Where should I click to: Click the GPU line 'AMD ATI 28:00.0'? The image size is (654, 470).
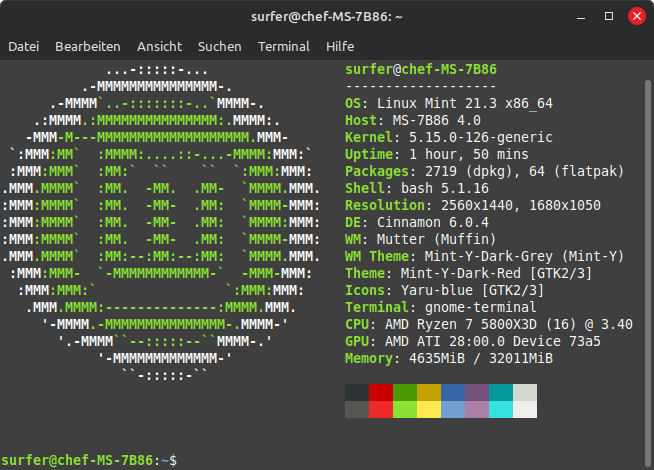click(445, 342)
